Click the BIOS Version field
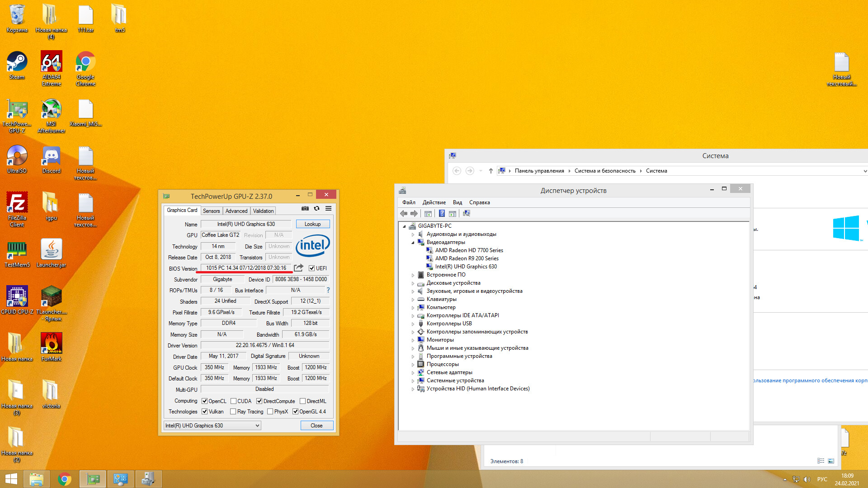Screen dimensions: 868x488 pyautogui.click(x=246, y=268)
